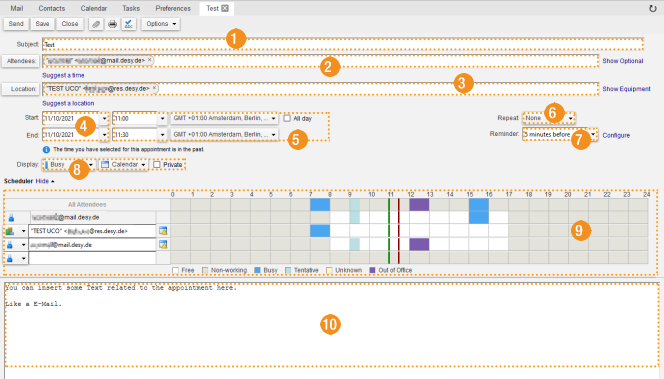
Task: Click the Send button
Action: tap(16, 24)
